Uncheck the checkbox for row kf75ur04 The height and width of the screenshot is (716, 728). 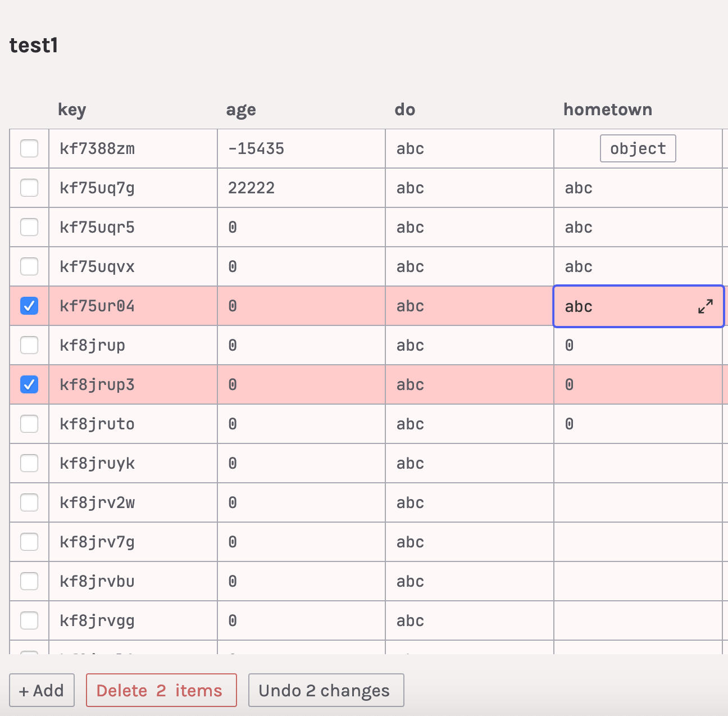29,306
